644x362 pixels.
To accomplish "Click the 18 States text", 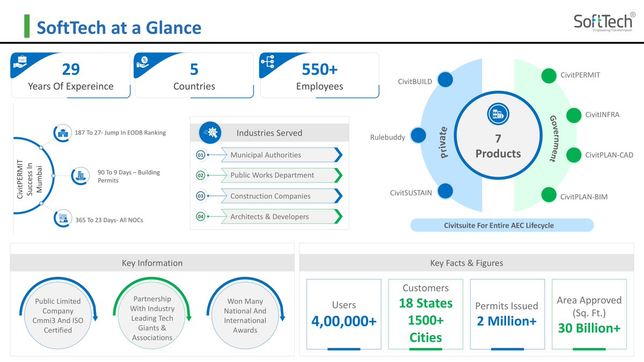I will pyautogui.click(x=426, y=304).
